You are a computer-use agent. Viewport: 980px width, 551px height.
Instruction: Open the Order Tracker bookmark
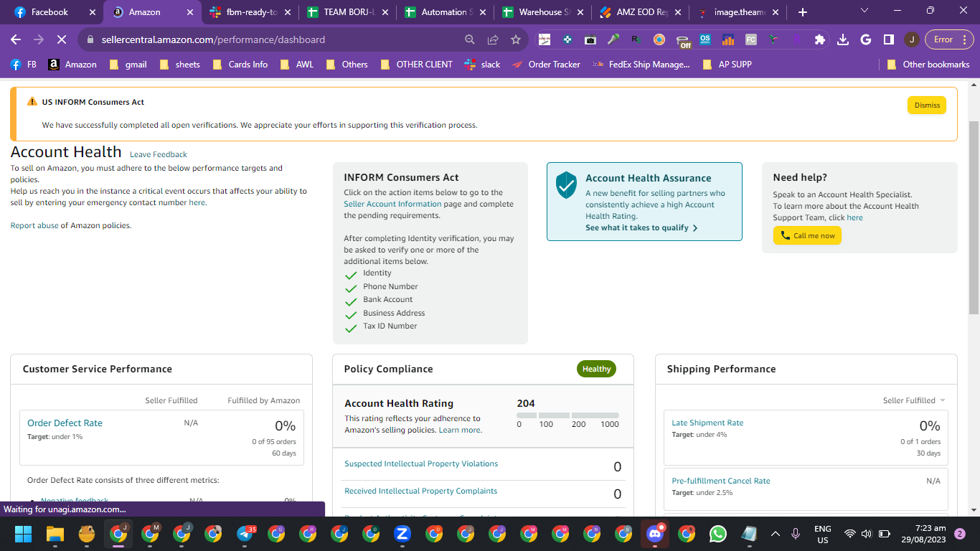tap(546, 64)
